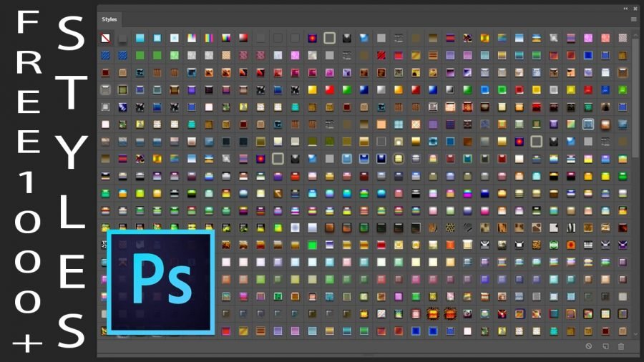Open the Styles panel flyout menu

click(x=634, y=19)
